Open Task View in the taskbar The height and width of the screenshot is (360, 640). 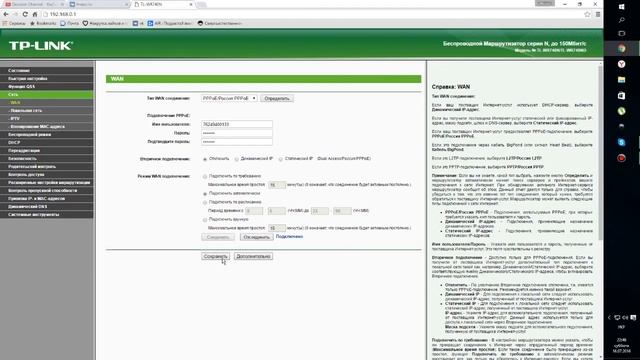pos(622,33)
